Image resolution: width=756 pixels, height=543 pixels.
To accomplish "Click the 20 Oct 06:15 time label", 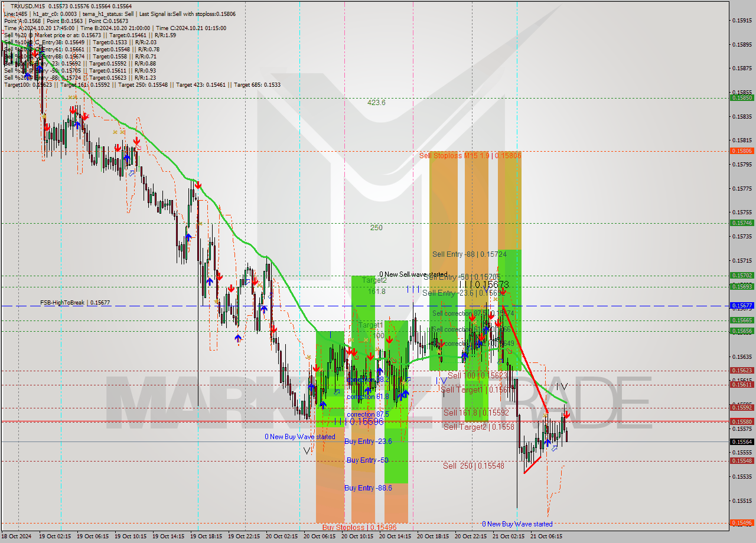I will [x=319, y=537].
